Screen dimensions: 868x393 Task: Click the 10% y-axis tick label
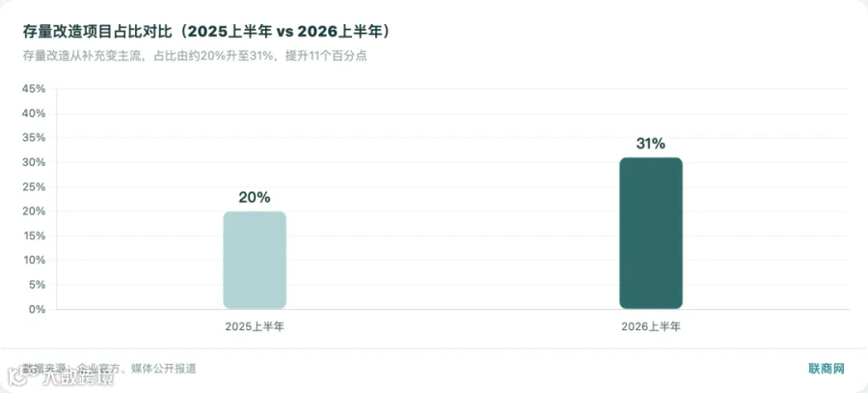pos(33,260)
